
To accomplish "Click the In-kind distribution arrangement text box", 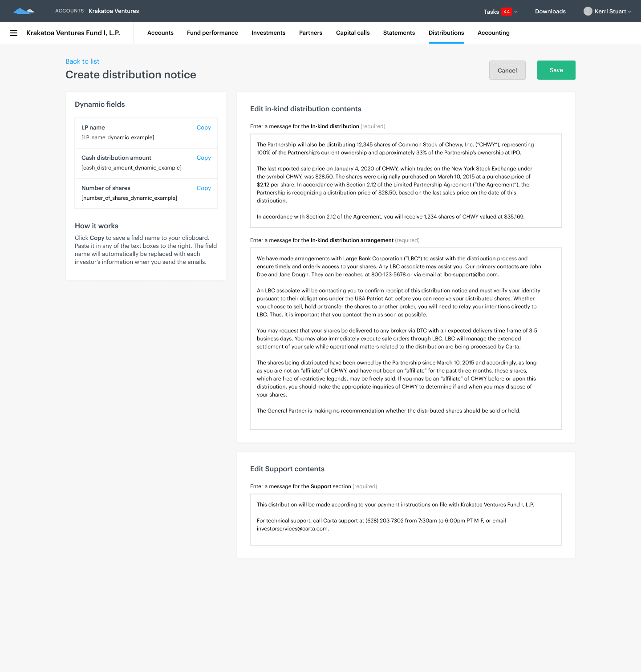I will [x=406, y=339].
